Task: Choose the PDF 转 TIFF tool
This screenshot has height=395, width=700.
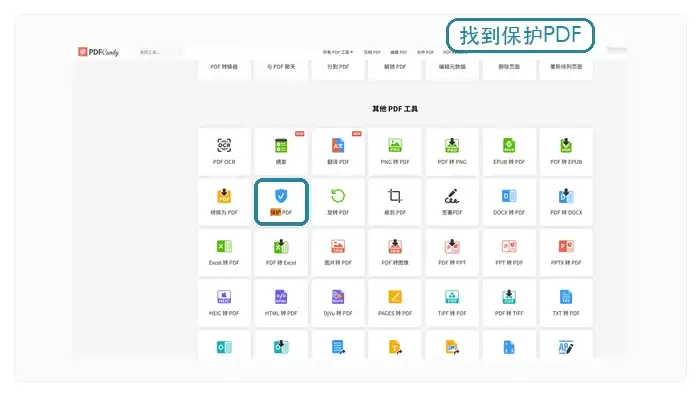Action: click(x=509, y=303)
